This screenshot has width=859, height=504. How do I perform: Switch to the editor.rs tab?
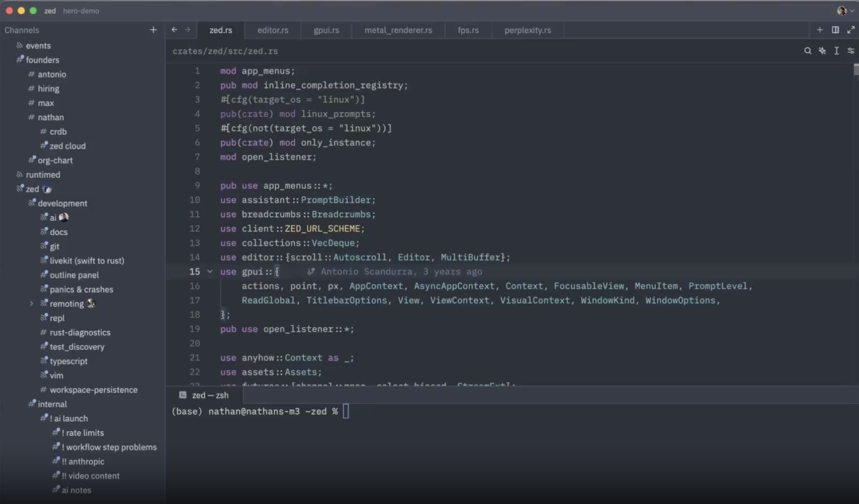(x=273, y=30)
